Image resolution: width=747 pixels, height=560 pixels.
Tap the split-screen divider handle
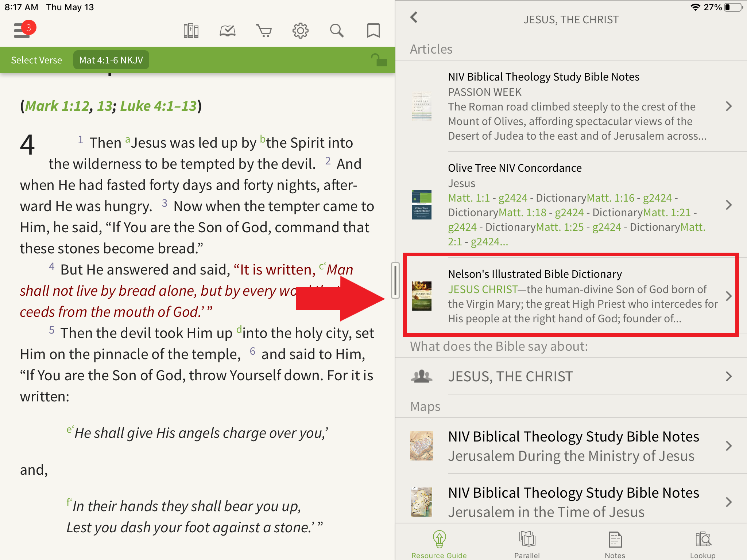(395, 281)
